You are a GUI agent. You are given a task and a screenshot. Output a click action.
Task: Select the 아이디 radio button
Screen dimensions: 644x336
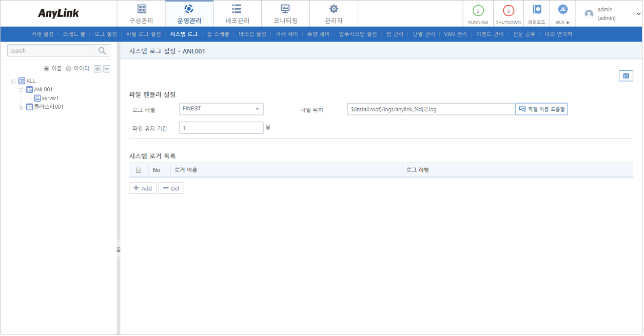[68, 69]
